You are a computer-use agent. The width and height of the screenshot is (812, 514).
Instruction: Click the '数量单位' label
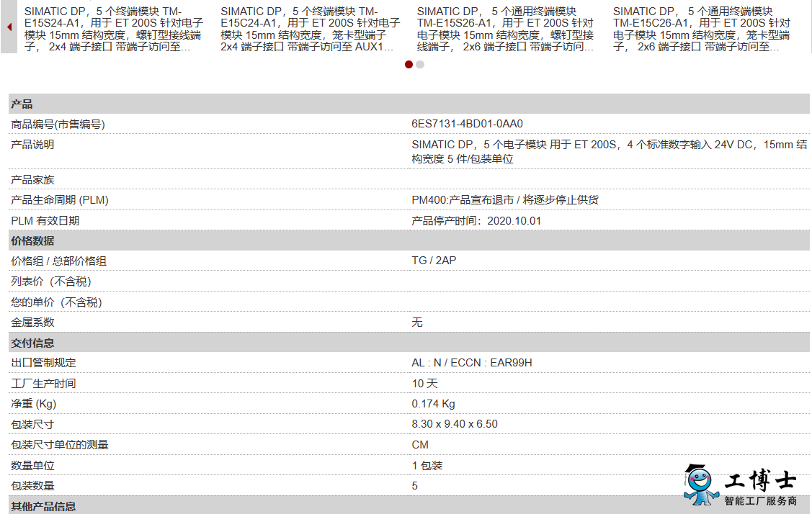click(32, 465)
